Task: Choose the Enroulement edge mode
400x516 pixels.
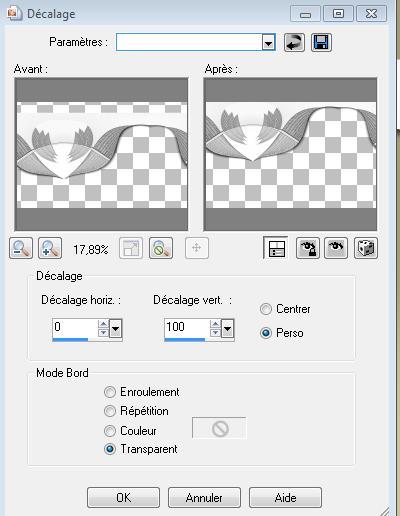Action: click(110, 392)
